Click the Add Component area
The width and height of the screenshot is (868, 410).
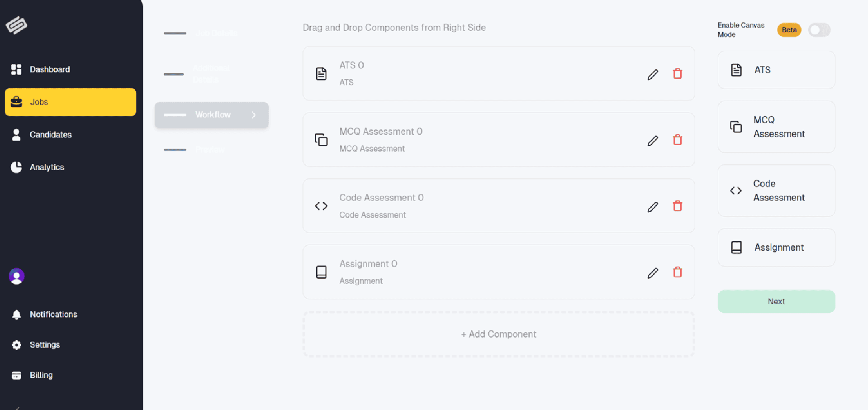click(x=498, y=334)
